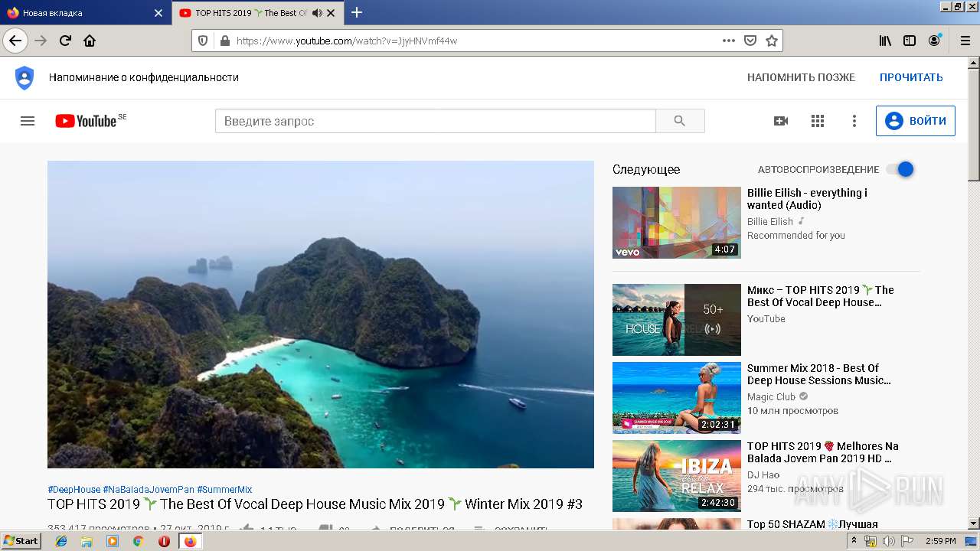Open the Top 50 SHAZAM video title

pyautogui.click(x=812, y=524)
